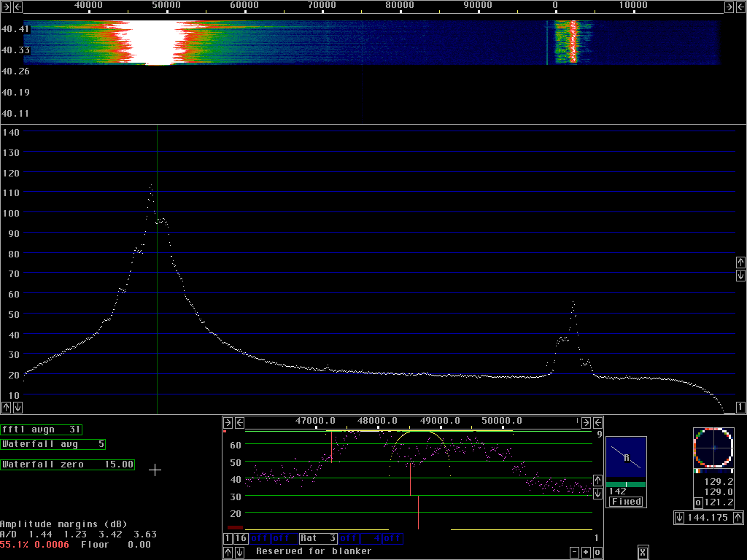Click up-arrow left of 'Reserved for blanker'

(x=228, y=553)
